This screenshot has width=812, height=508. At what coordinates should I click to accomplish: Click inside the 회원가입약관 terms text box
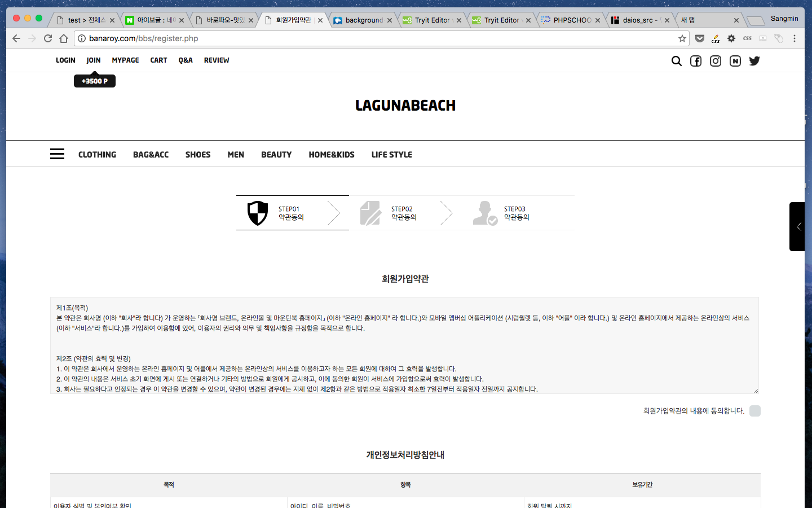coord(404,345)
